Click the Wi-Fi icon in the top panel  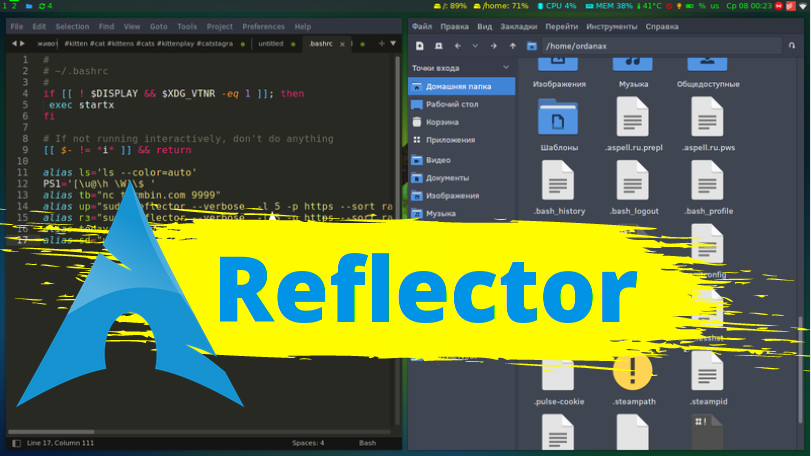point(802,6)
